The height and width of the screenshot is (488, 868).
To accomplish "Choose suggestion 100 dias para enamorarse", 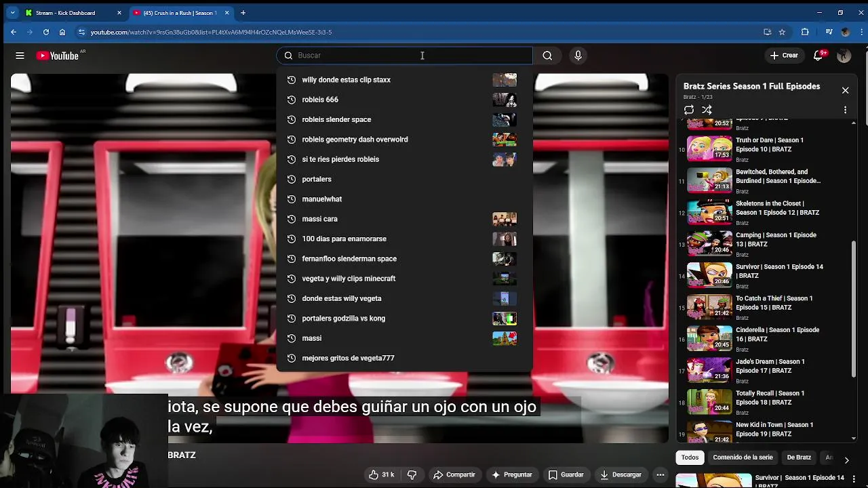I will [x=404, y=239].
